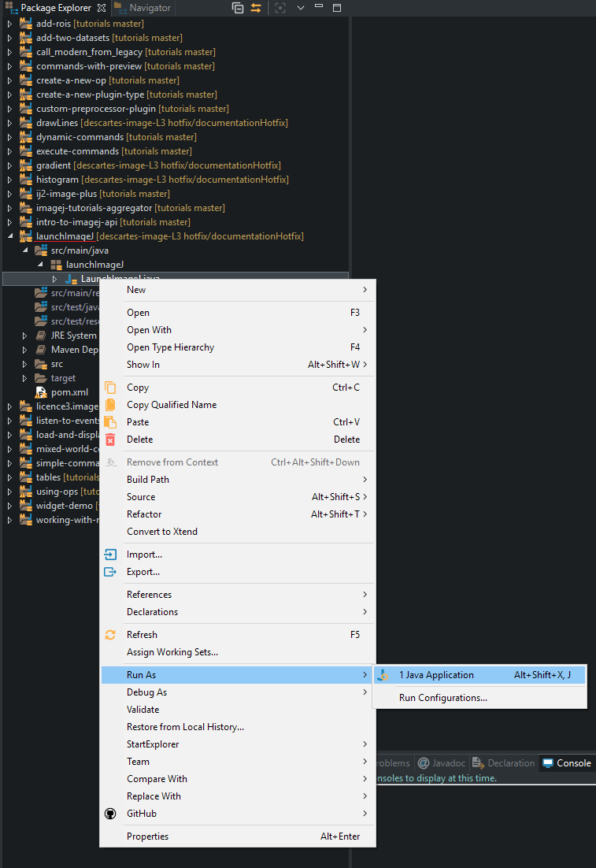Collapse the launchImageJ project node
Image resolution: width=596 pixels, height=868 pixels.
[x=9, y=236]
